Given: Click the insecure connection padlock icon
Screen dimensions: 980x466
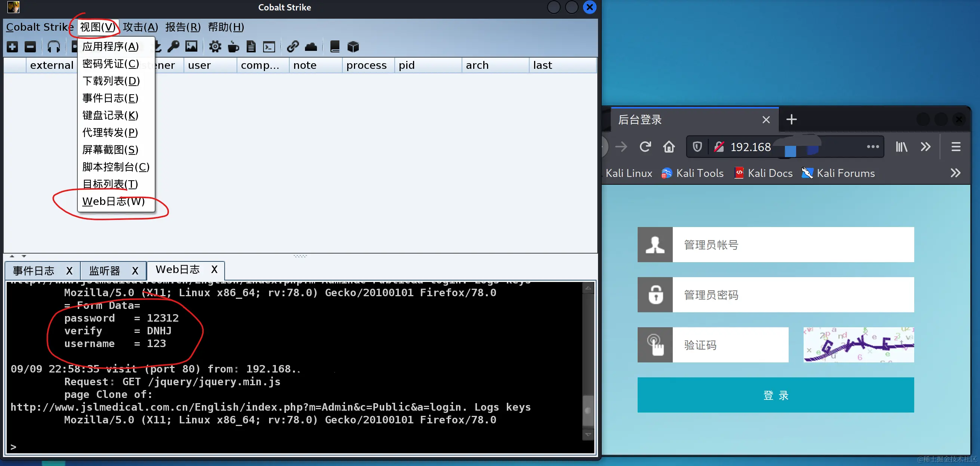Looking at the screenshot, I should [719, 147].
